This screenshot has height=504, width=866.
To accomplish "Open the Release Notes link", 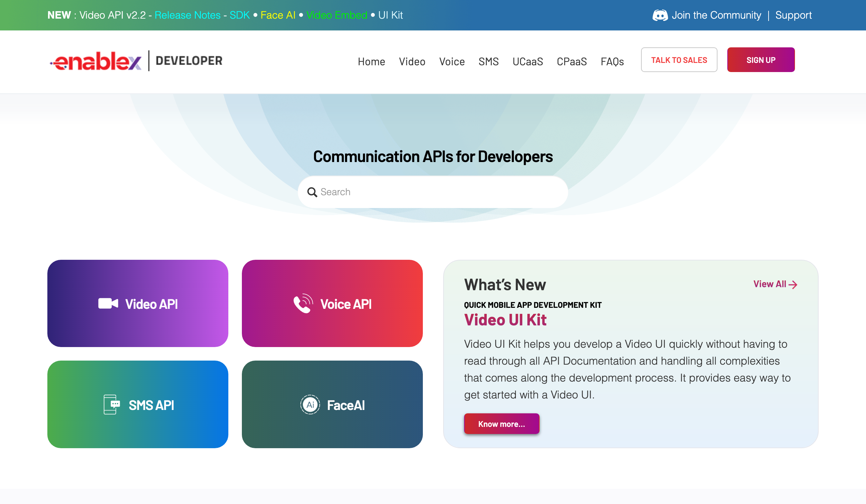I will (187, 15).
